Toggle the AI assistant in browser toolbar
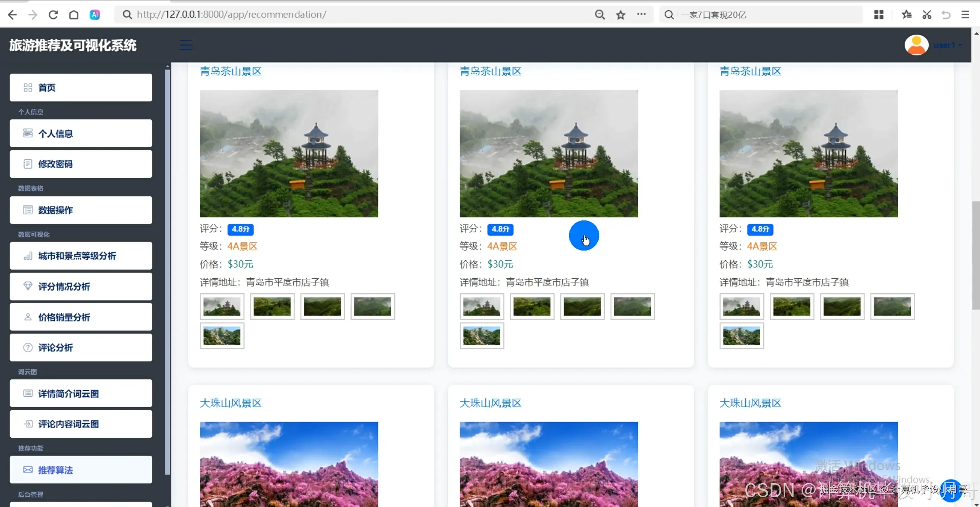This screenshot has height=507, width=980. click(x=95, y=15)
